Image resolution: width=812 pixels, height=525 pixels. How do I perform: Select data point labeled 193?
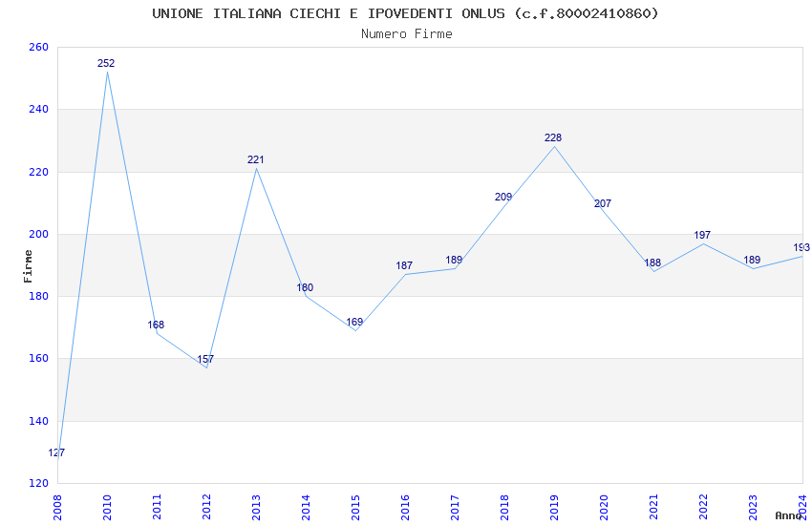click(801, 248)
